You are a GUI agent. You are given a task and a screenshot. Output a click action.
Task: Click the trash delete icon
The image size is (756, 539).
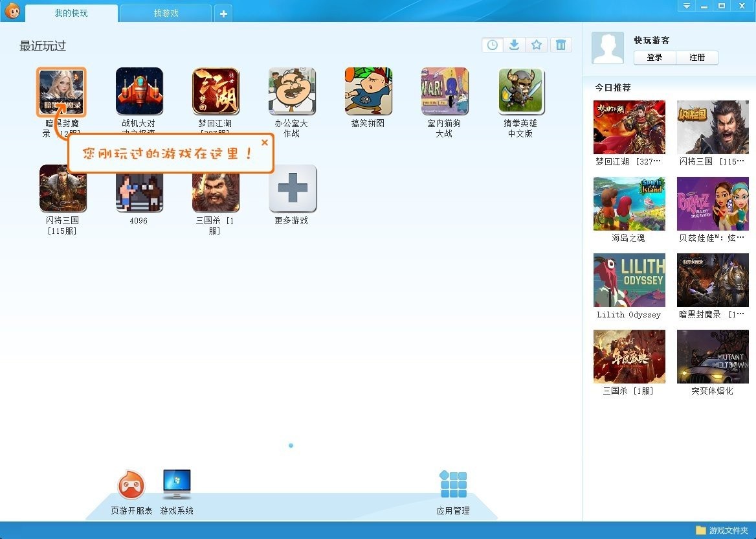click(x=561, y=45)
